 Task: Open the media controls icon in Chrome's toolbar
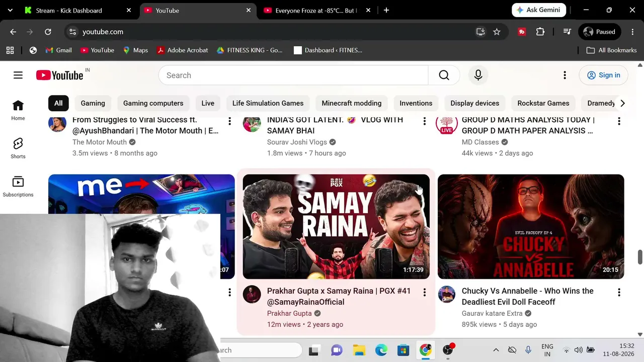(x=567, y=32)
